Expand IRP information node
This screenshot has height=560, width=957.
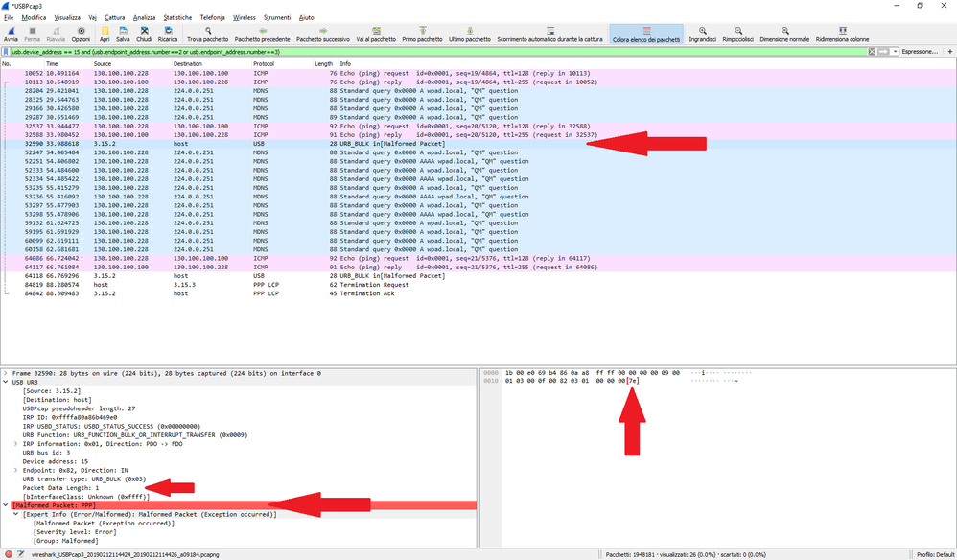coord(16,444)
